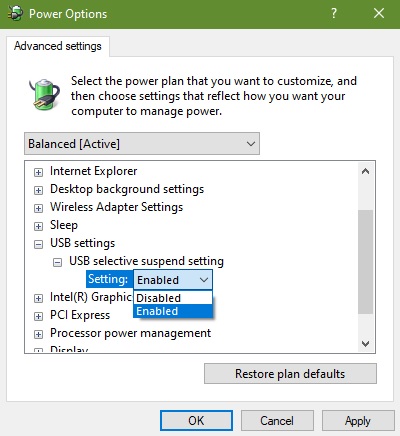Expand Processor power management node

coord(38,334)
